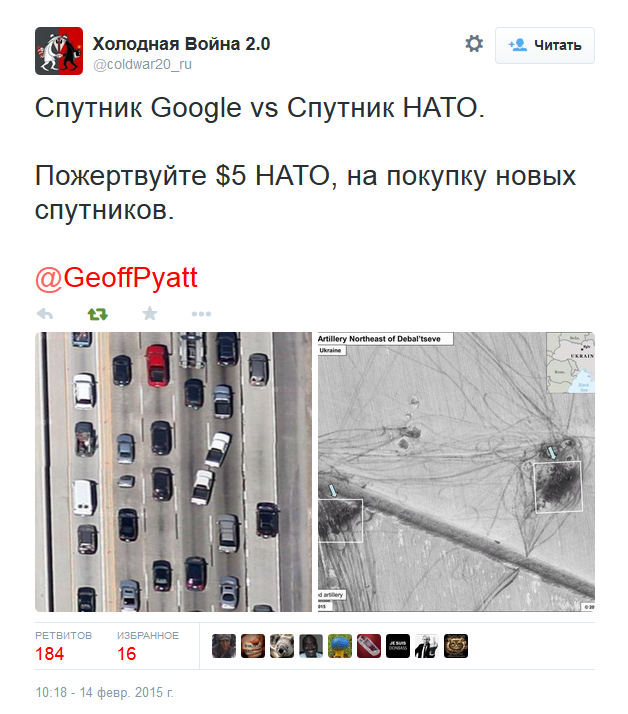Click the golden cat emblem avatar
628x714 pixels.
[x=456, y=646]
